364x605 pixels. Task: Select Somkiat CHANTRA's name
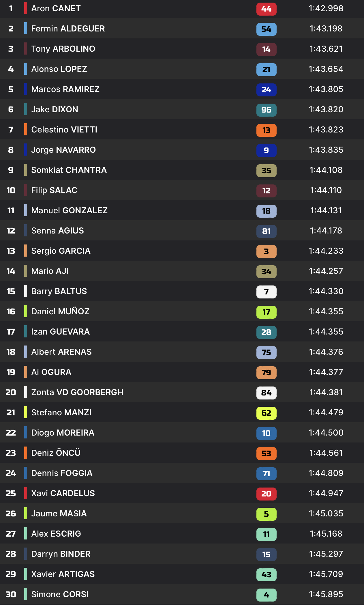point(69,170)
